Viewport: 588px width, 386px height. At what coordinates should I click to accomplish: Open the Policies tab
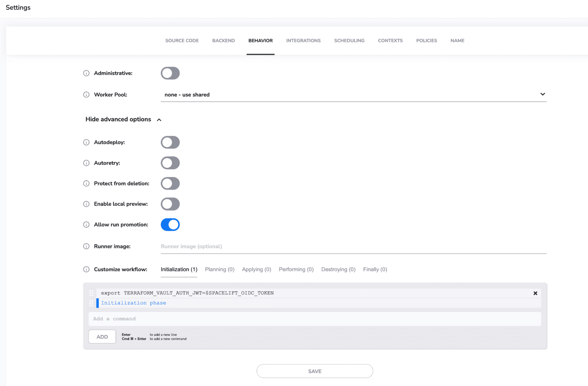click(427, 41)
